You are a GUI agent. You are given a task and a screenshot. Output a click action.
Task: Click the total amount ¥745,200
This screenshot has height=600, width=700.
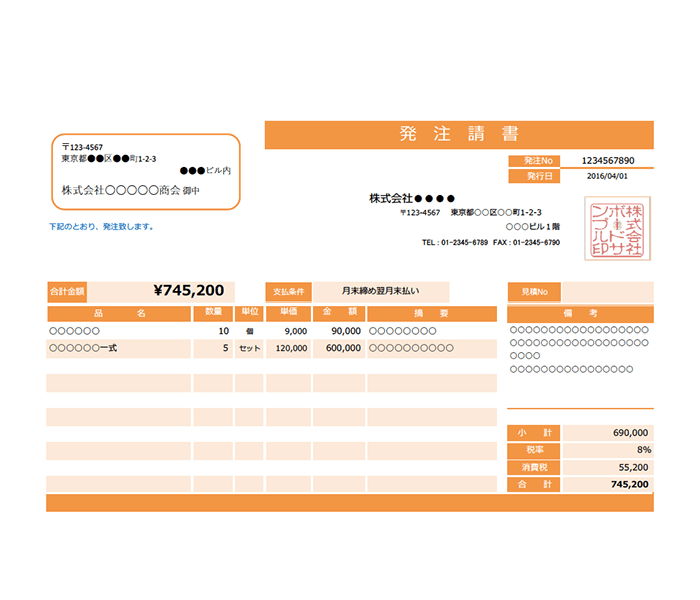[x=189, y=291]
